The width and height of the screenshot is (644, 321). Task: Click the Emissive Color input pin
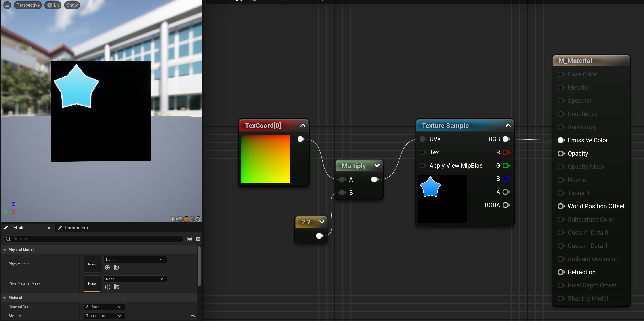coord(561,140)
